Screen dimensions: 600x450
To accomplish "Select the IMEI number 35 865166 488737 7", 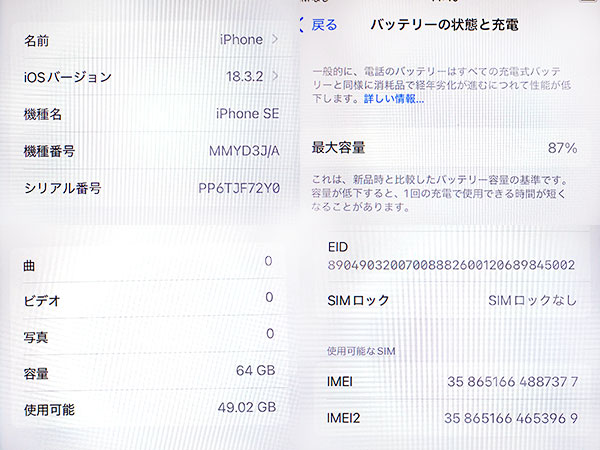I will pos(512,382).
